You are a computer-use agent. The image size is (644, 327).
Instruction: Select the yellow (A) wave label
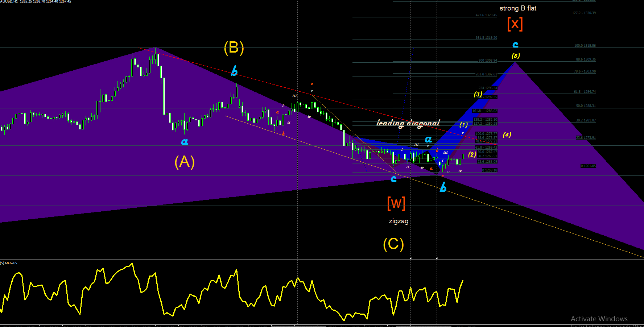185,162
